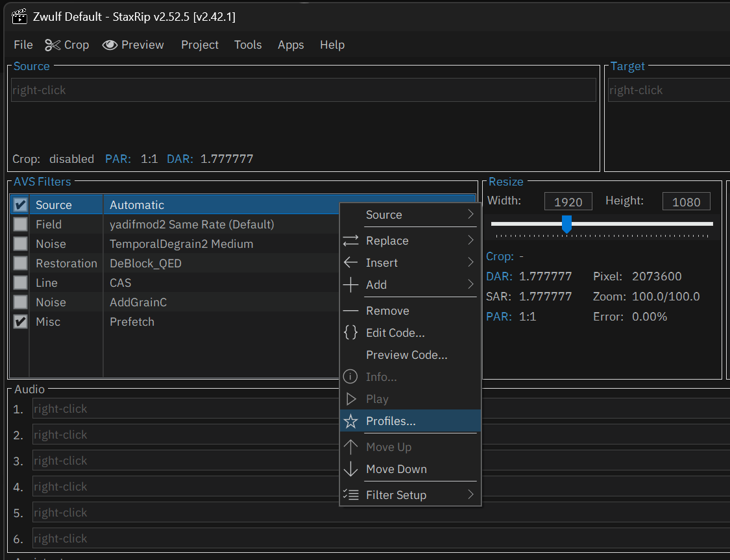Click the Width field showing 1920

(568, 202)
